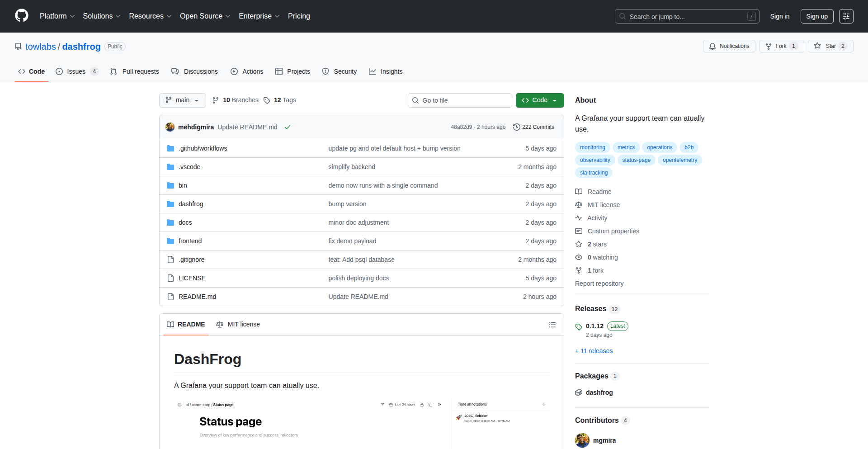The image size is (868, 449).
Task: Open the Pricing link
Action: pyautogui.click(x=299, y=16)
